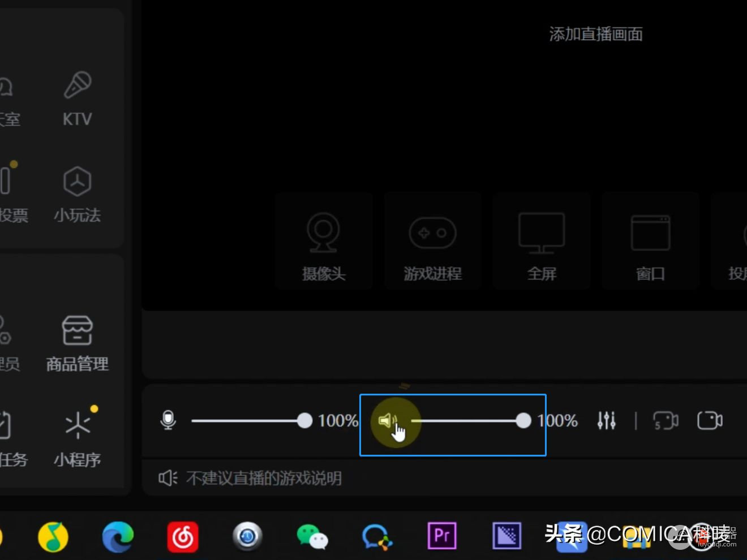Open the KTV feature

[x=77, y=98]
